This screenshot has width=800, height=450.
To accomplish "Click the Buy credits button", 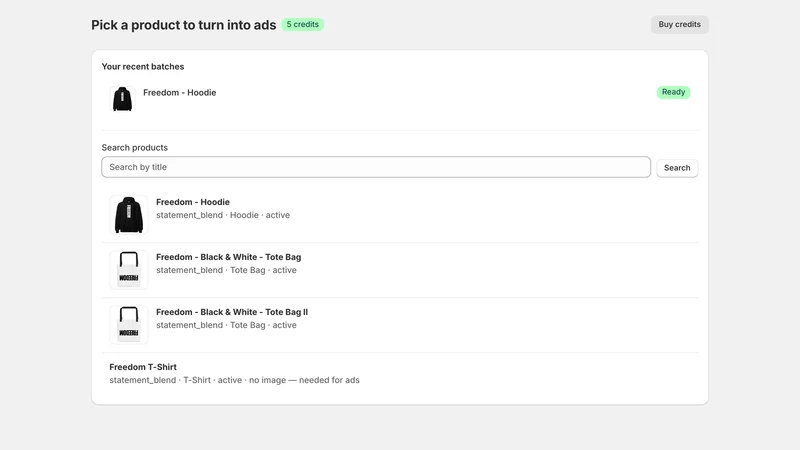I will pos(679,24).
